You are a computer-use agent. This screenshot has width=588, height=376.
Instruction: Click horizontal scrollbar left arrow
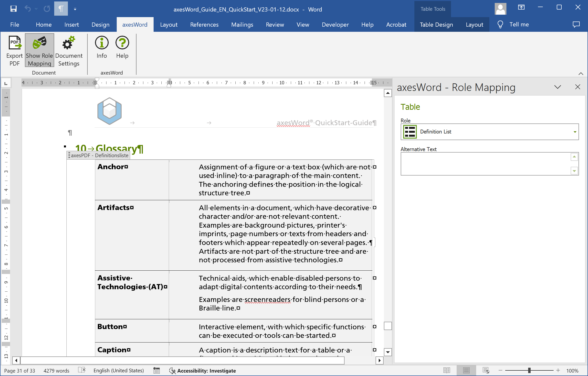coord(16,360)
